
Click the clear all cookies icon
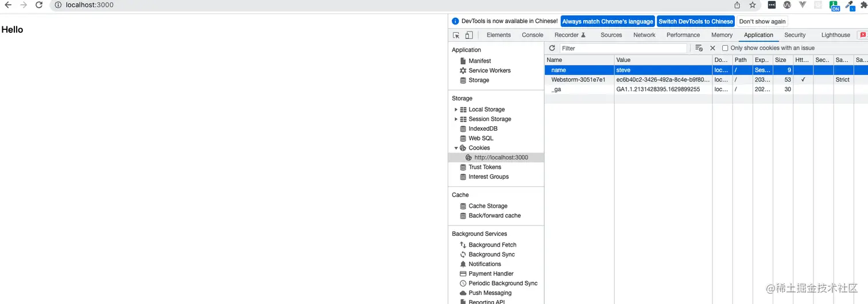point(699,48)
